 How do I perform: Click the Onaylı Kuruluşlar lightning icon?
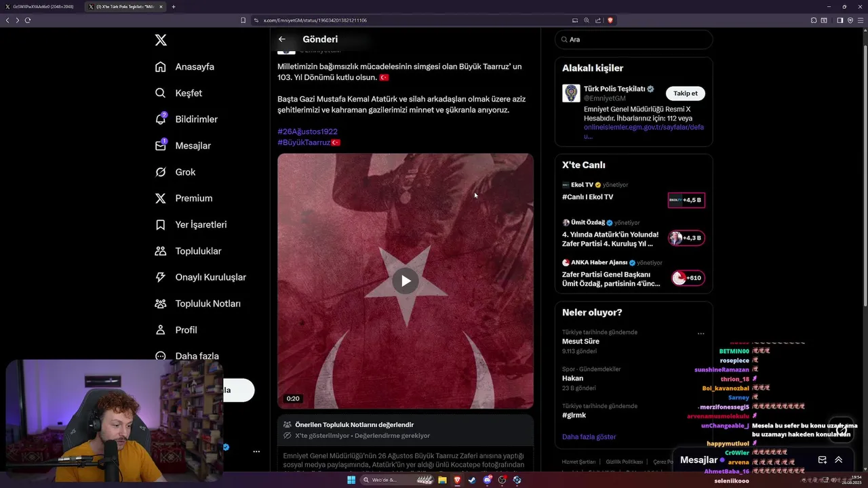[x=161, y=277]
